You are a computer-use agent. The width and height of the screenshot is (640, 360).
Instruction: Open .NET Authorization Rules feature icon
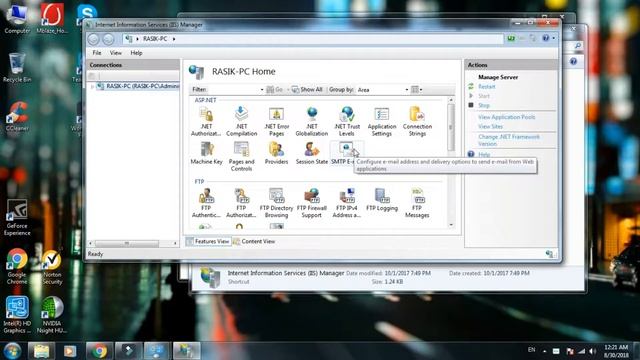(206, 121)
